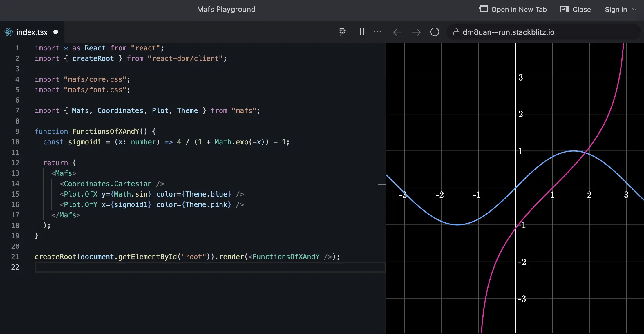Click the Open in New Tab window icon
The height and width of the screenshot is (334, 644).
point(483,10)
